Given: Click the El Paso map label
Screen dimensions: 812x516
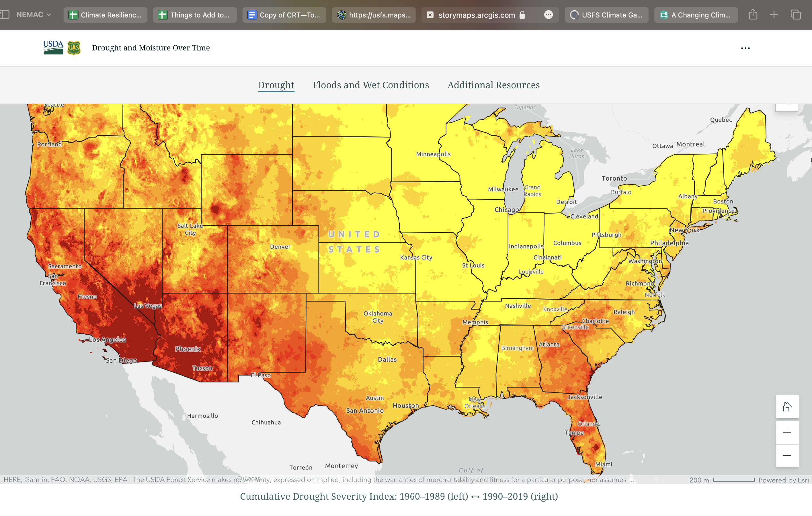Looking at the screenshot, I should [261, 375].
